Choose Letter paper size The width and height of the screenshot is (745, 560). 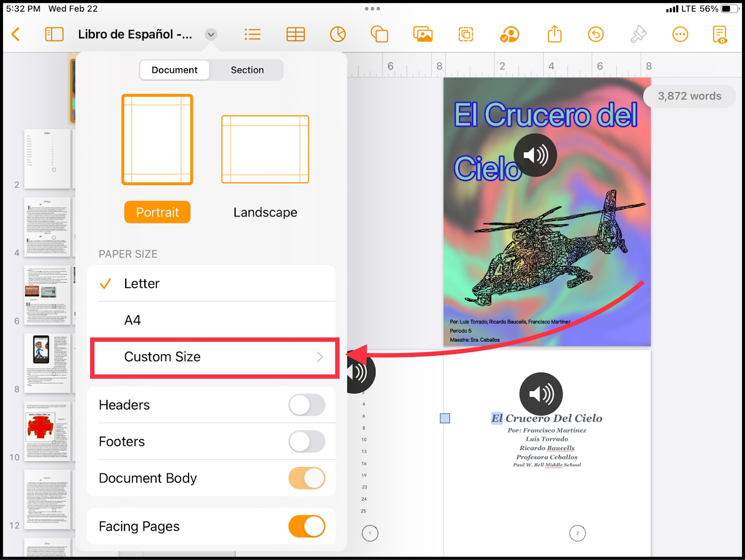tap(211, 283)
